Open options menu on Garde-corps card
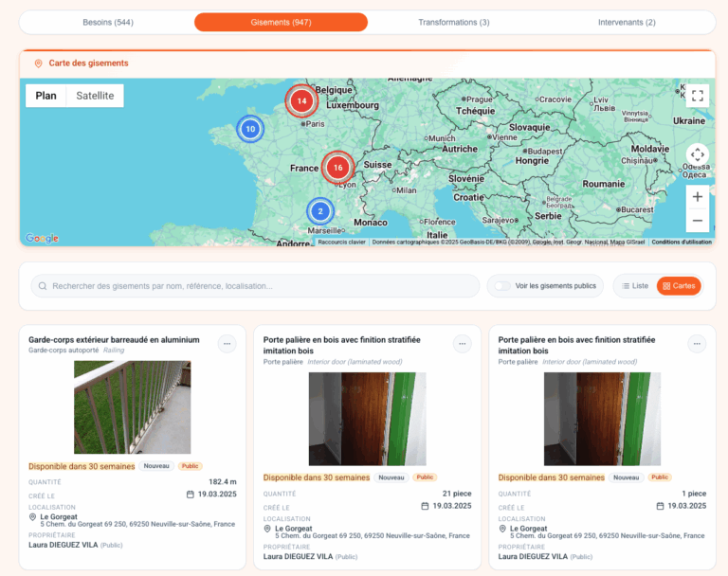This screenshot has width=728, height=576. (227, 344)
